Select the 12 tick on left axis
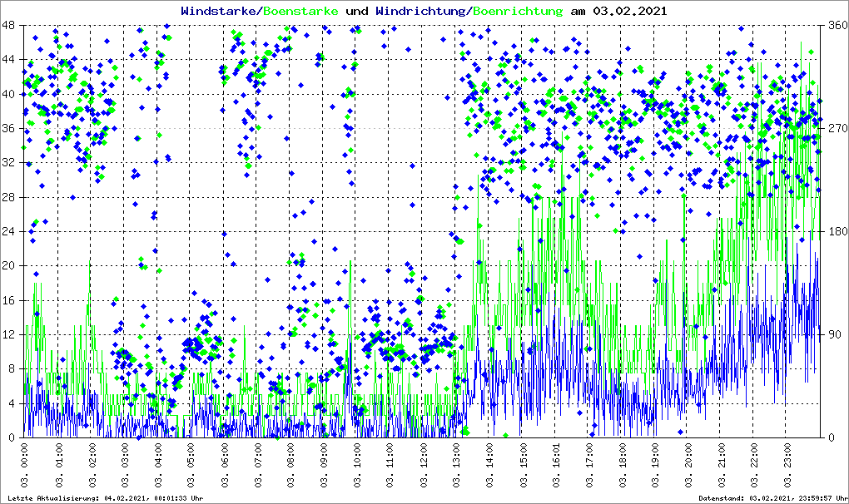849x504 pixels. [9, 334]
